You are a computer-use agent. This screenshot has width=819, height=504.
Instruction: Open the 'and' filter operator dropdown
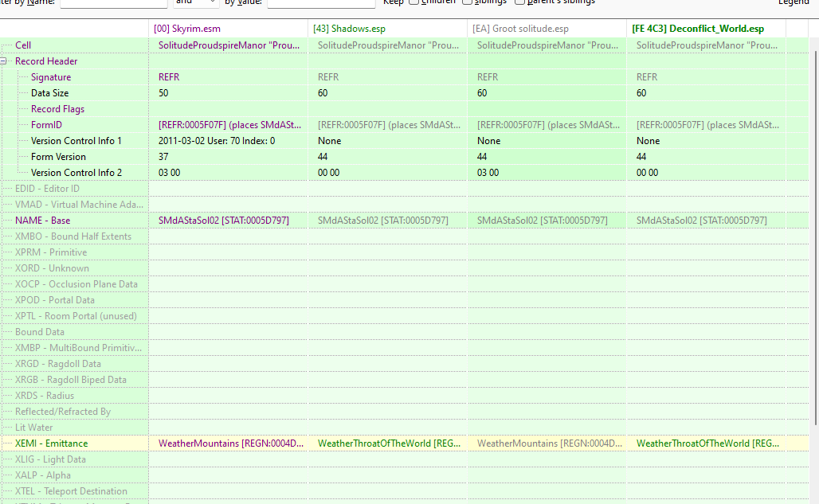point(196,3)
